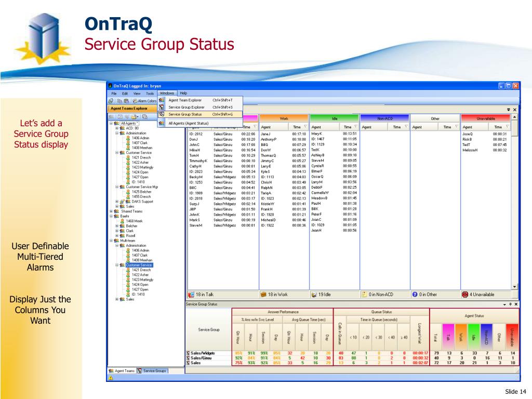
Task: Expand the ACD: 80 tree node
Action: pyautogui.click(x=117, y=128)
